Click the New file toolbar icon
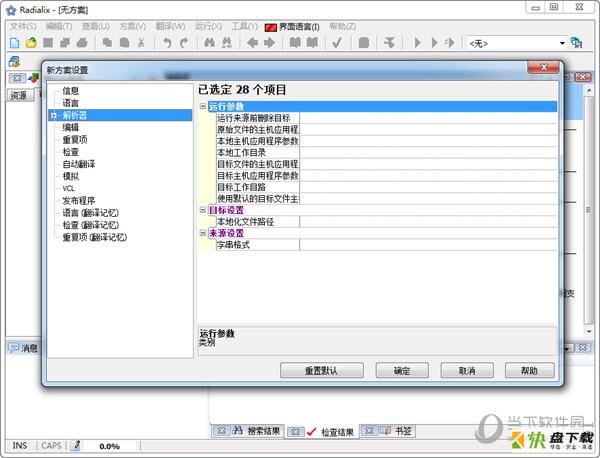The image size is (600, 458). point(15,42)
